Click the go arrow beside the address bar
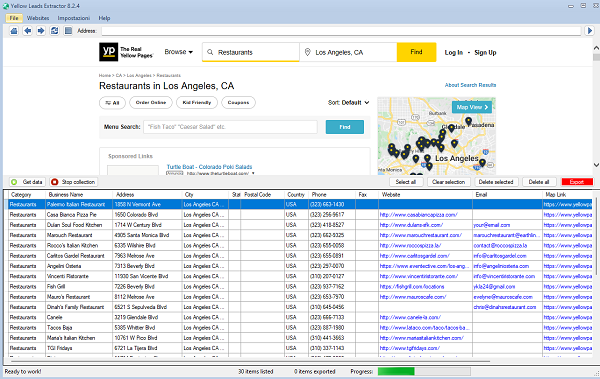 click(589, 31)
